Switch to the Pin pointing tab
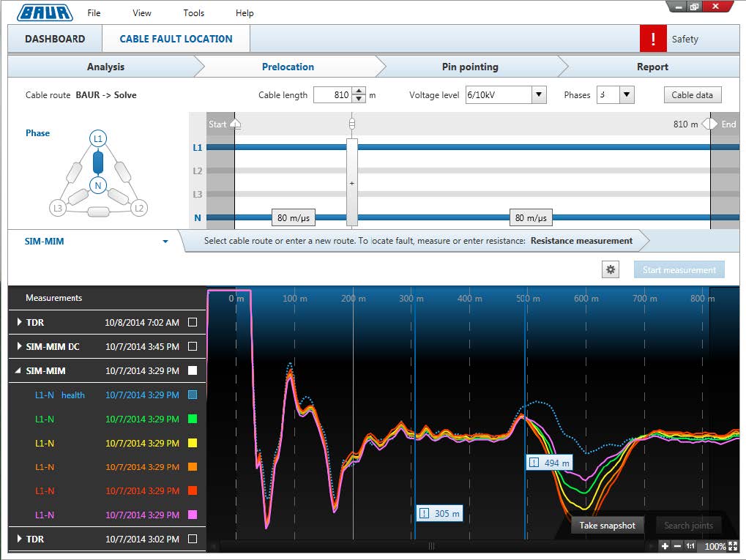 [x=469, y=67]
